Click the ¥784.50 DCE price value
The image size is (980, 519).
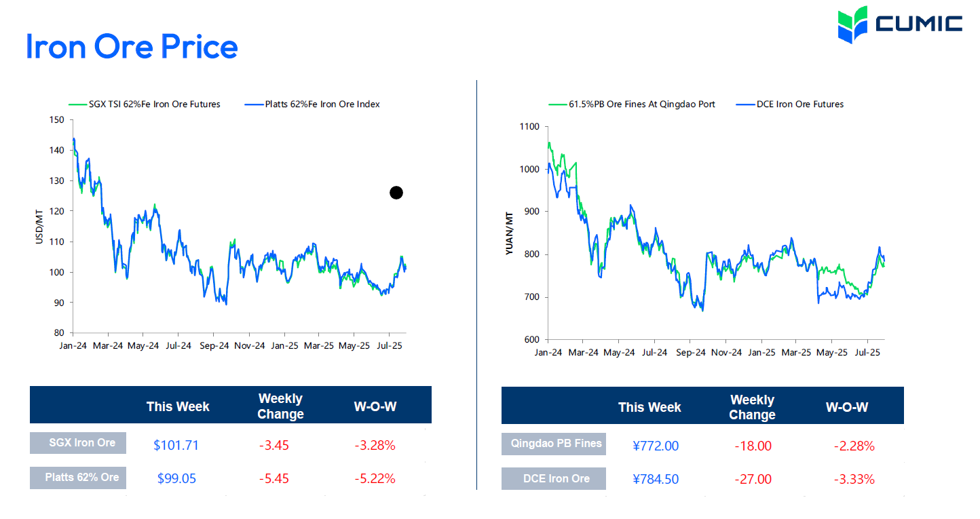coord(655,480)
